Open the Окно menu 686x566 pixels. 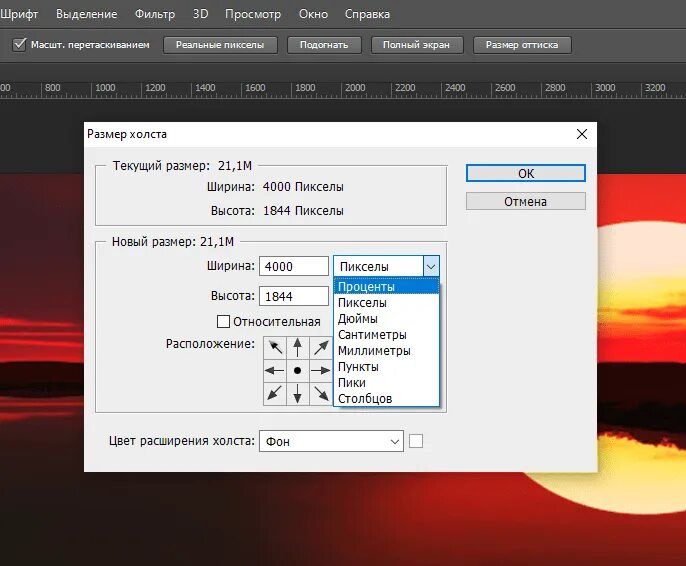point(313,14)
